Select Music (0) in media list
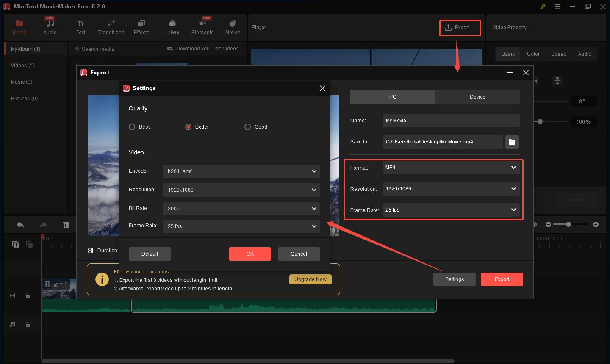This screenshot has height=364, width=610. point(36,82)
